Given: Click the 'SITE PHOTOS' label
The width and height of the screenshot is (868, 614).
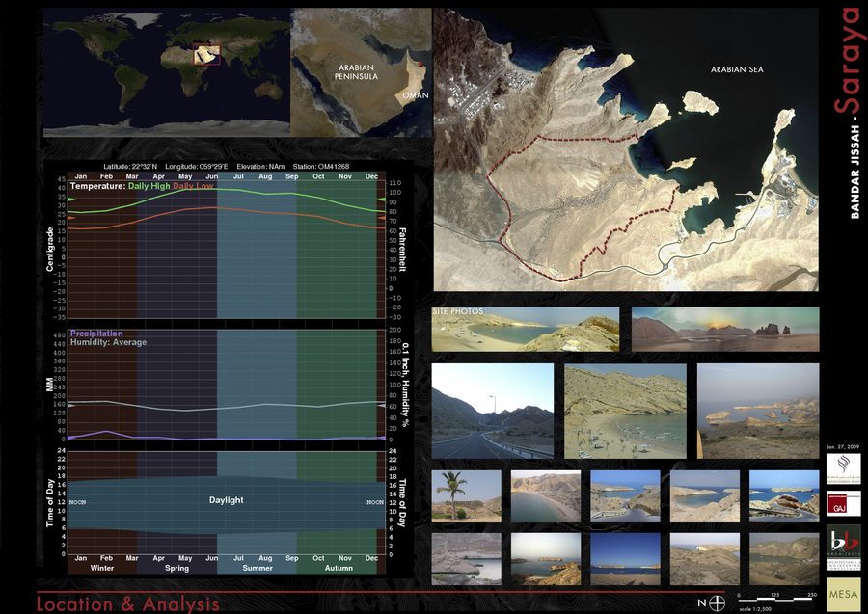Looking at the screenshot, I should [x=458, y=311].
